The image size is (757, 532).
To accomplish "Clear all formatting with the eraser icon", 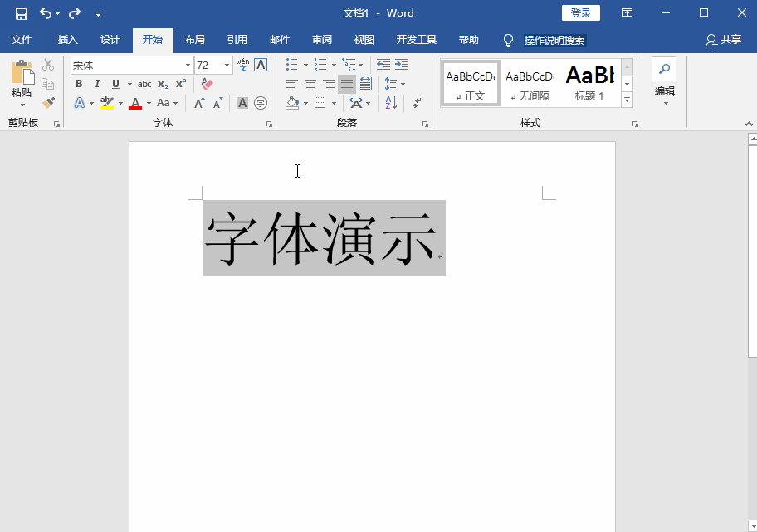I will 207,83.
